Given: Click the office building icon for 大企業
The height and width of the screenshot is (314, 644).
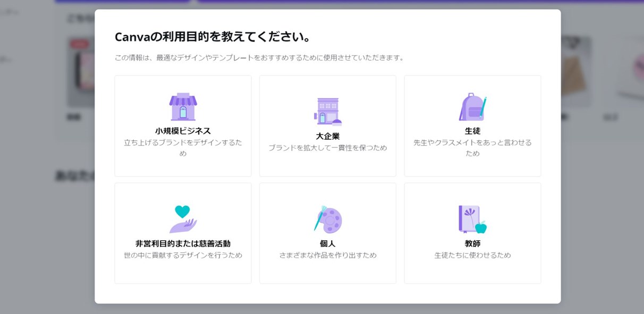Looking at the screenshot, I should [x=328, y=112].
